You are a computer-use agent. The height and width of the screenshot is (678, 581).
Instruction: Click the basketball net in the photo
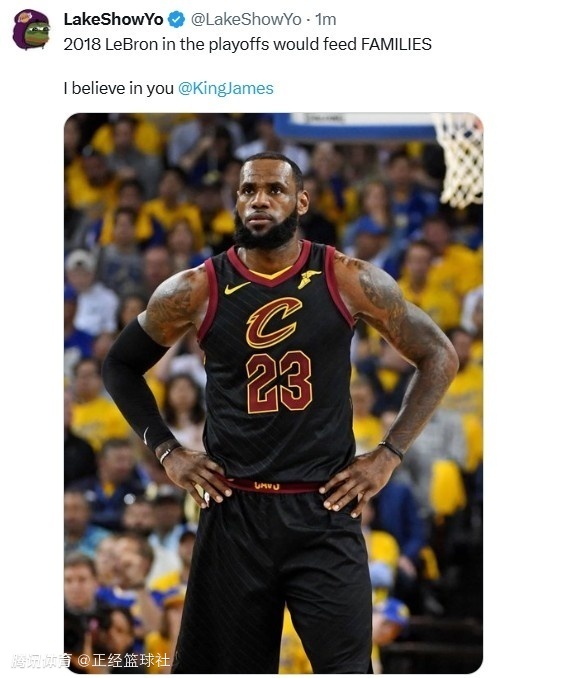tap(460, 160)
